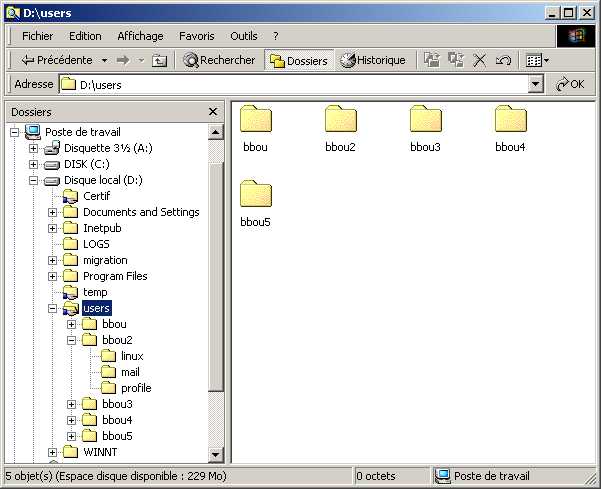Open the ? help menu

pyautogui.click(x=276, y=36)
